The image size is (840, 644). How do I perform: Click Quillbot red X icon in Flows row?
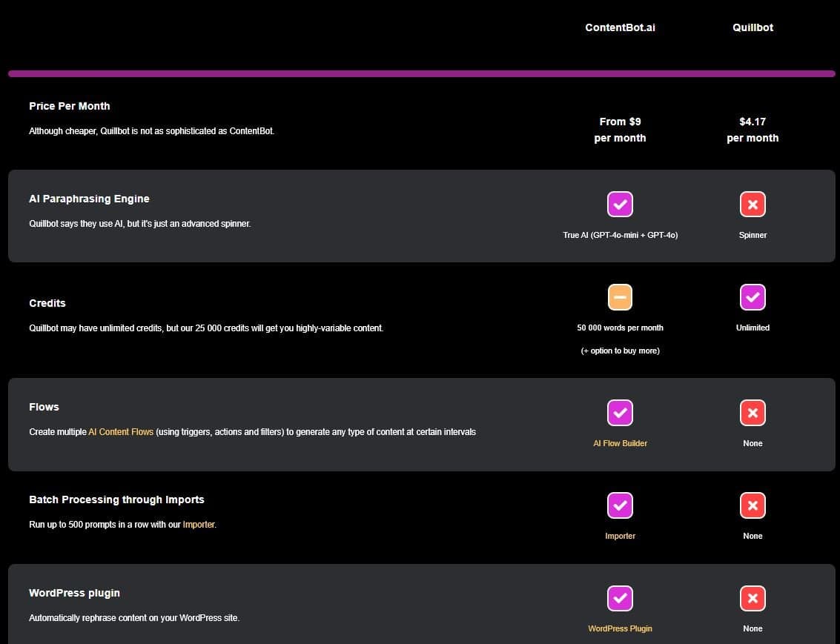[x=753, y=413]
